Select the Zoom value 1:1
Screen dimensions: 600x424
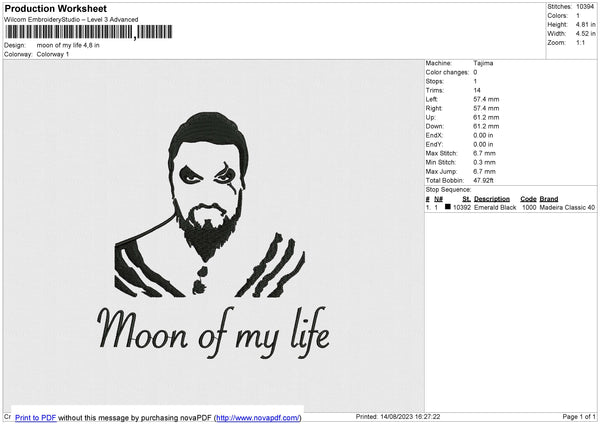click(x=580, y=43)
